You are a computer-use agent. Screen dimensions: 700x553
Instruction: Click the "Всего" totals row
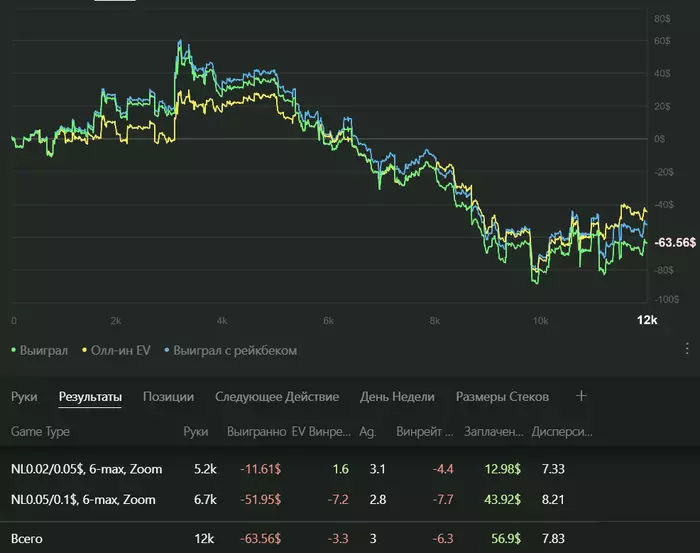click(x=28, y=538)
